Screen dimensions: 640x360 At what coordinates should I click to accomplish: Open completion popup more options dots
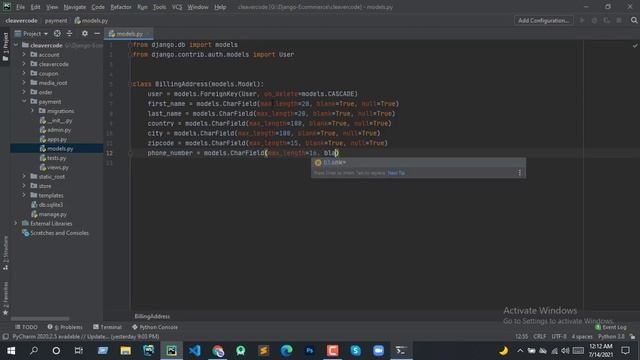click(x=519, y=173)
